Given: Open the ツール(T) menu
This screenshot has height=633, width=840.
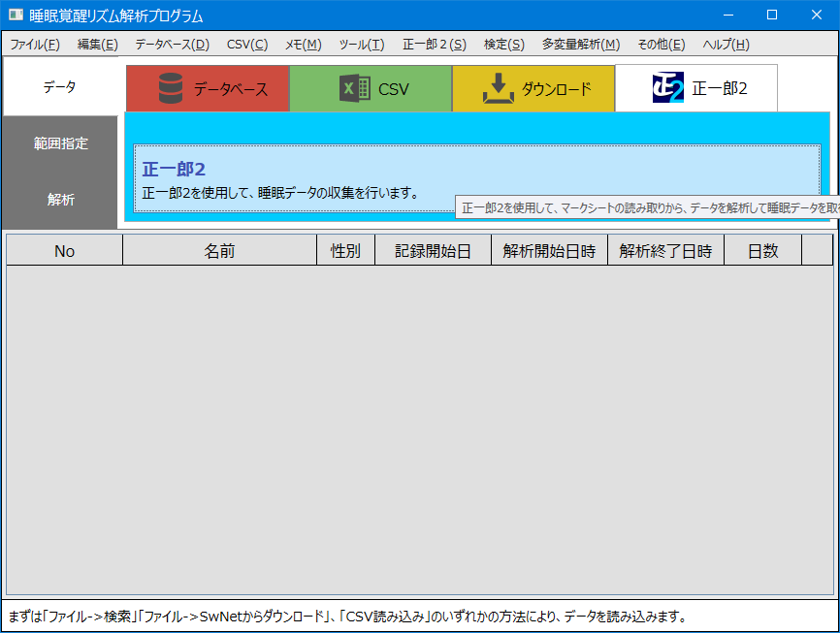Looking at the screenshot, I should (362, 45).
